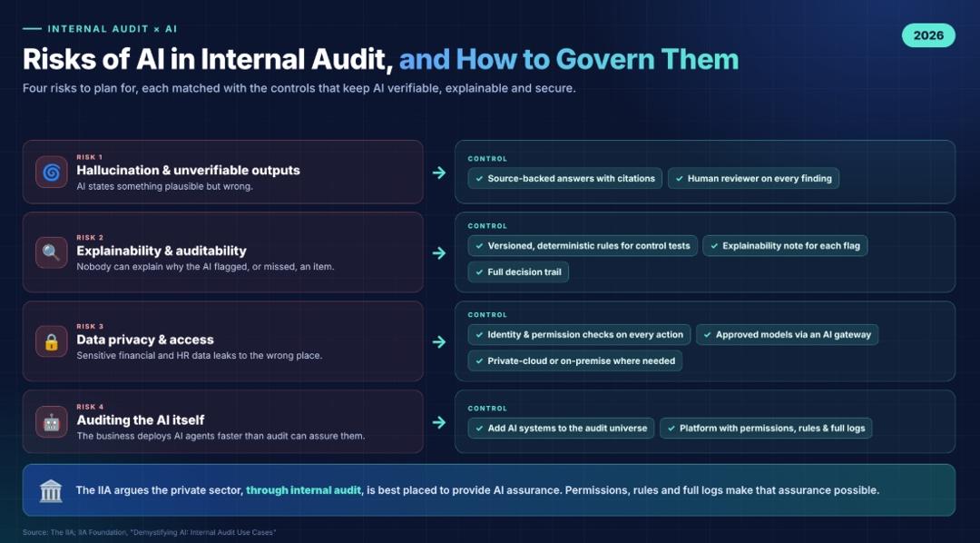The image size is (980, 543).
Task: Click the 'INTERNAL AUDIT × AI' label
Action: 113,29
